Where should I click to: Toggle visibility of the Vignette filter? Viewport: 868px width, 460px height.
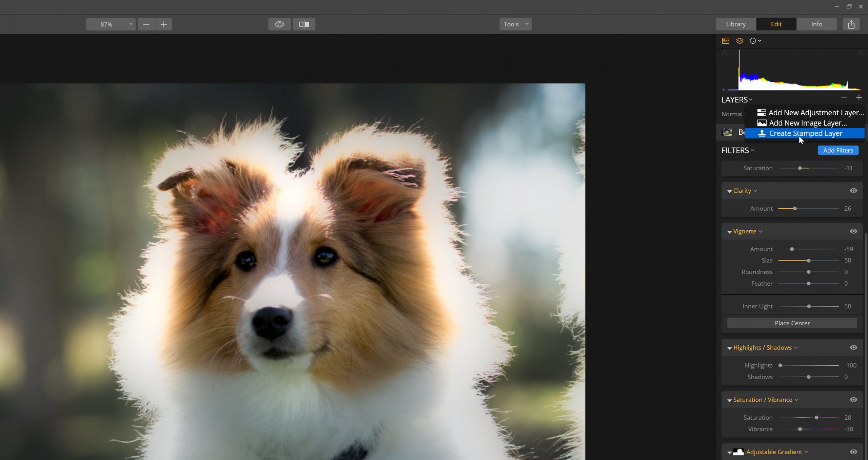click(x=853, y=231)
